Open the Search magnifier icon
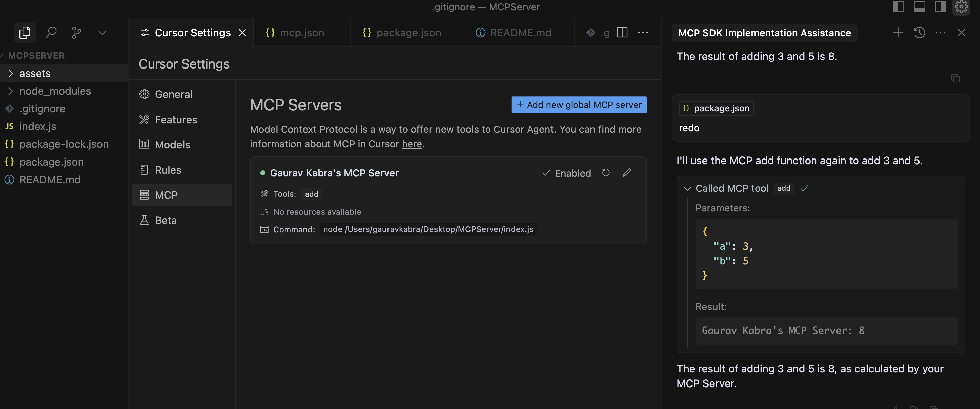Viewport: 980px width, 409px height. click(x=51, y=33)
